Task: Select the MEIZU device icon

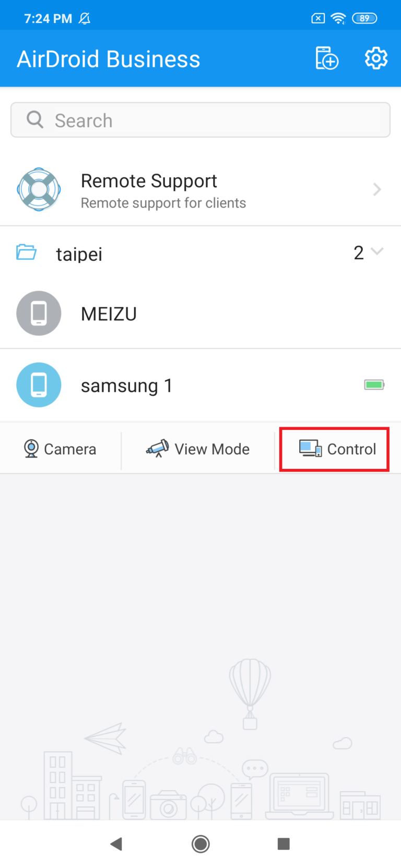Action: point(39,313)
